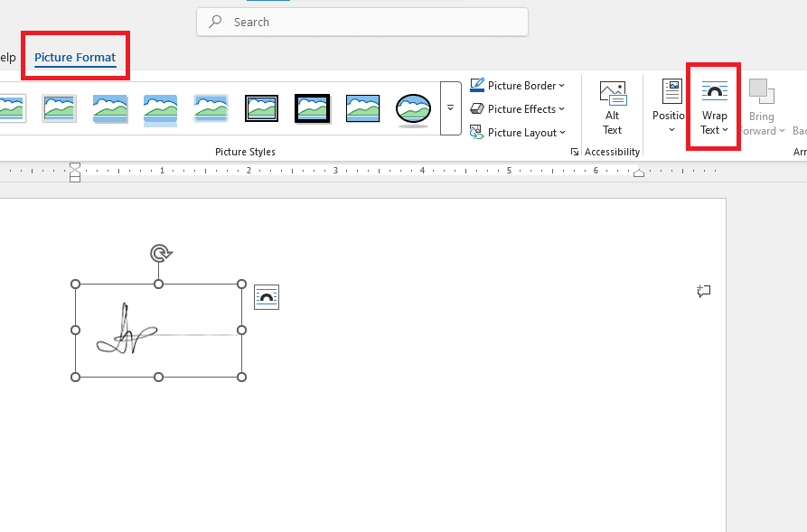Apply the Drop Shadow Rectangle picture style
Viewport: 807px width, 532px height.
tap(109, 108)
